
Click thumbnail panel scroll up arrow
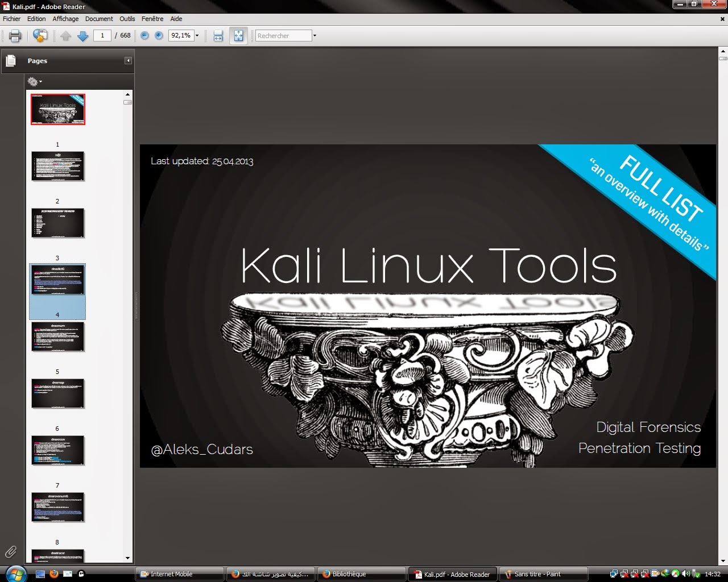(127, 94)
